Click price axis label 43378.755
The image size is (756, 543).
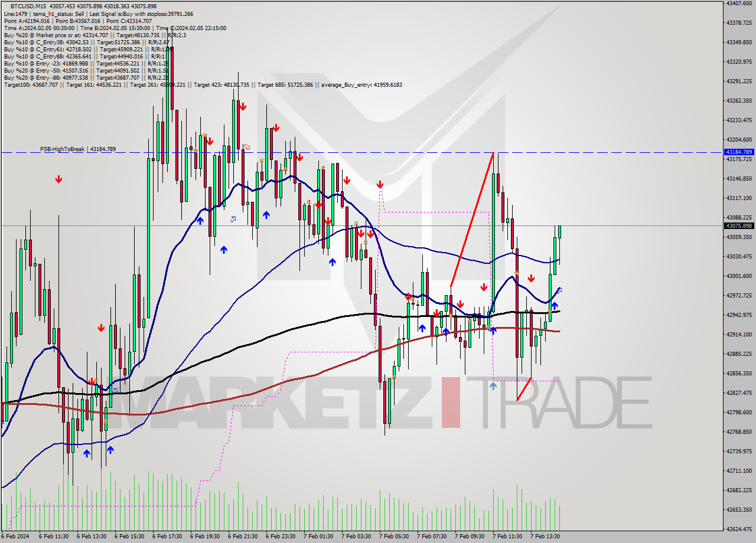739,22
